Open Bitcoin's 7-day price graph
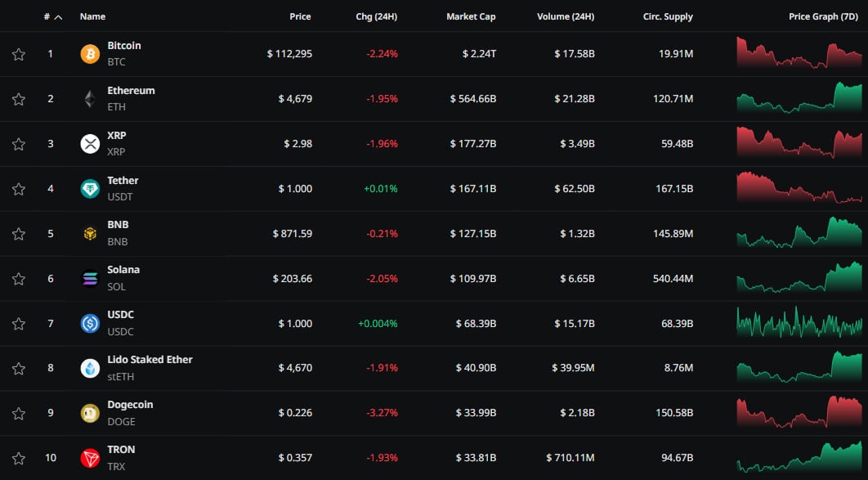 [x=799, y=53]
